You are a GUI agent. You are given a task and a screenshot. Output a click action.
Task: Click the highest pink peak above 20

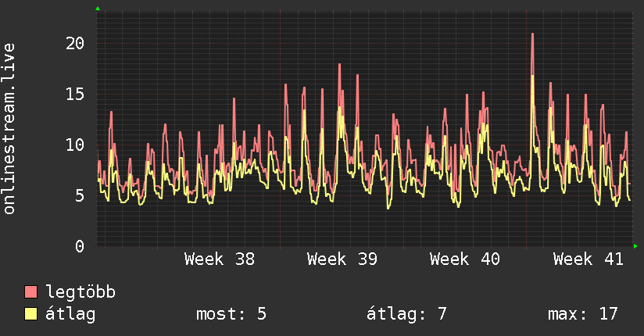533,34
